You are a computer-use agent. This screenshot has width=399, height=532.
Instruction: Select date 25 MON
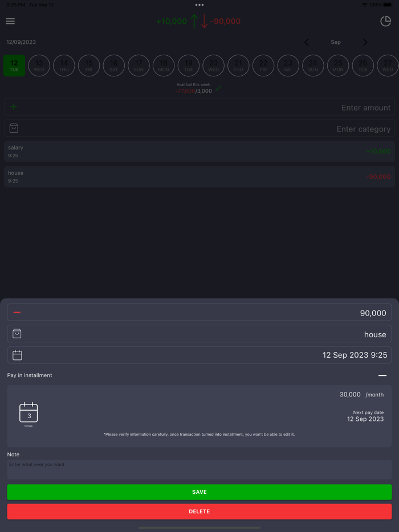pyautogui.click(x=338, y=66)
